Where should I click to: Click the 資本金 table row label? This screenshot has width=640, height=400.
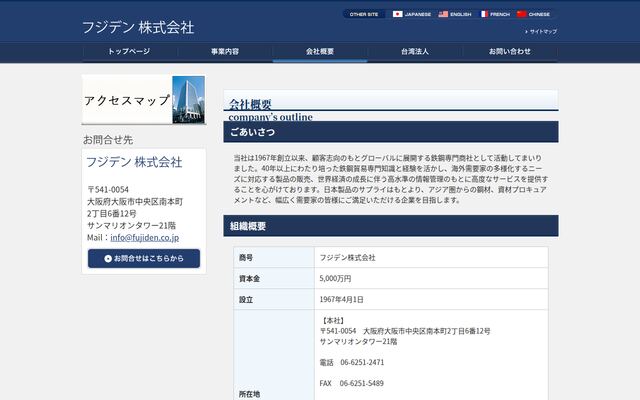[249, 279]
